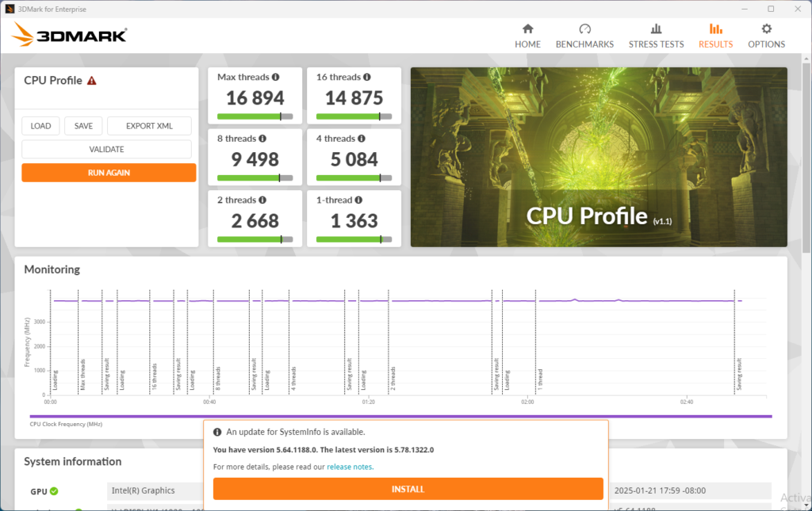Viewport: 812px width, 511px height.
Task: Click info icon next to Max threads
Action: 275,77
